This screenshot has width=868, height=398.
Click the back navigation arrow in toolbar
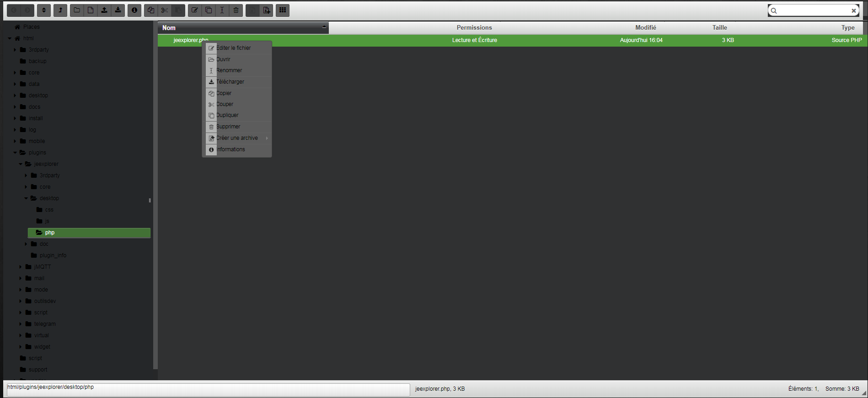tap(14, 10)
